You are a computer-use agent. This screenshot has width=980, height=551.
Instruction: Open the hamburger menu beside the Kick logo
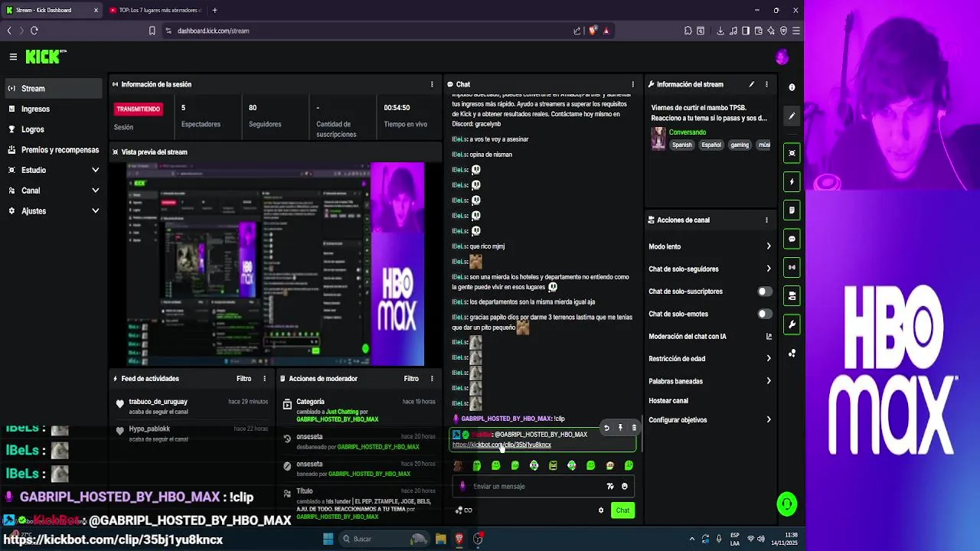tap(13, 57)
